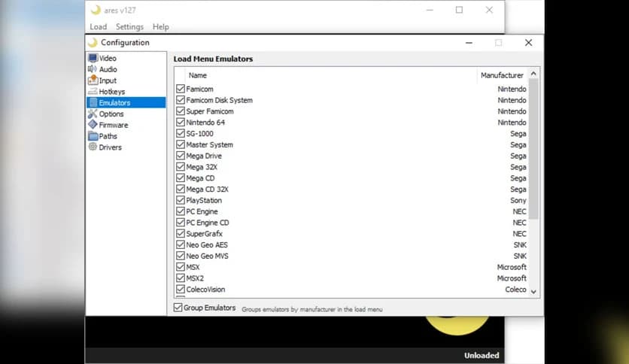The image size is (629, 364).
Task: Open the Settings menu
Action: (129, 27)
